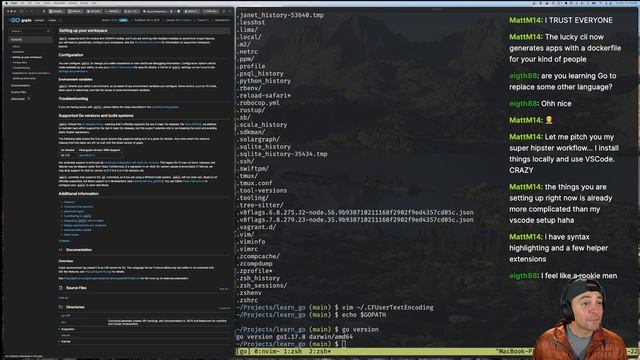Open the Contributing to gopls link
This screenshot has width=640, height=360.
[x=78, y=216]
